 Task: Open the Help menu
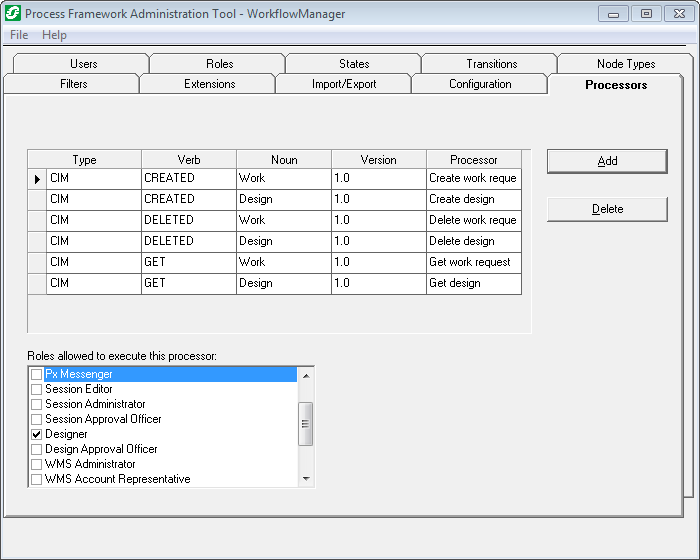coord(54,35)
